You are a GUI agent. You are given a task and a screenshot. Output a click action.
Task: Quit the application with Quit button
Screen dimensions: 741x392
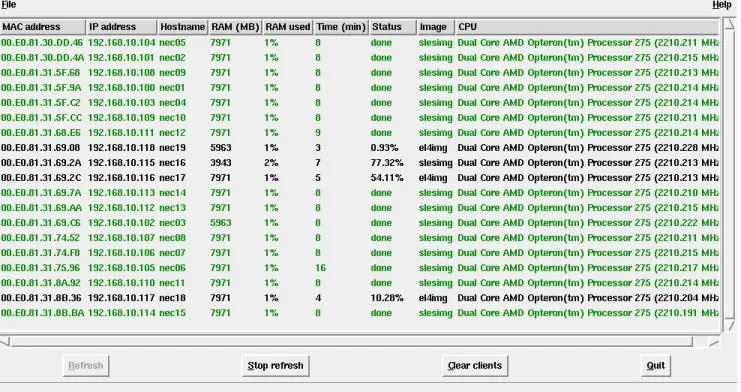pyautogui.click(x=655, y=366)
